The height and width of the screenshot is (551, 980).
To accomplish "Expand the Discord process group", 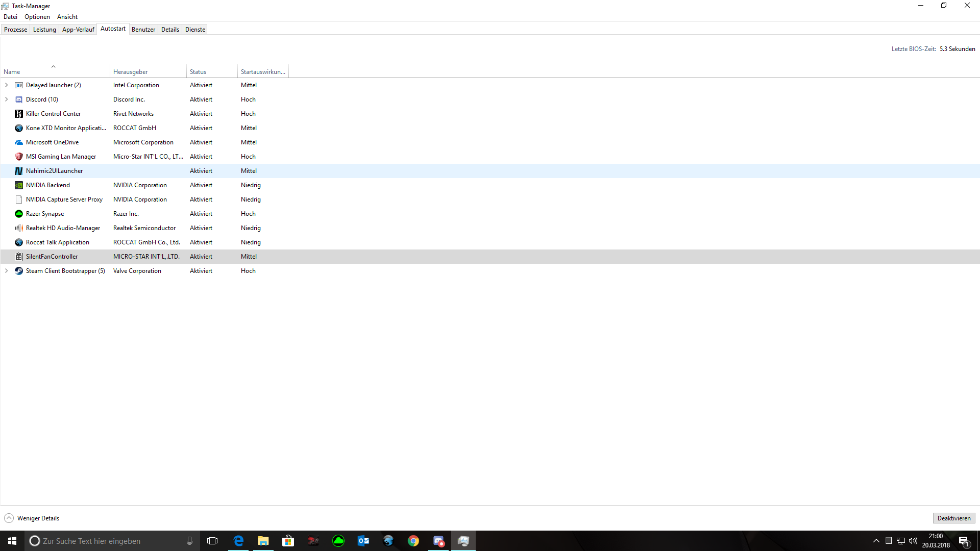I will pyautogui.click(x=7, y=99).
